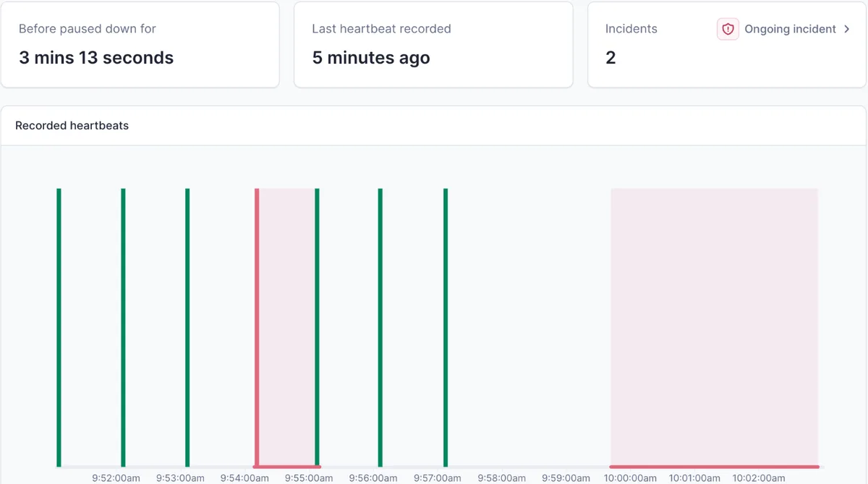Click the large pink ongoing incident region

(714, 327)
